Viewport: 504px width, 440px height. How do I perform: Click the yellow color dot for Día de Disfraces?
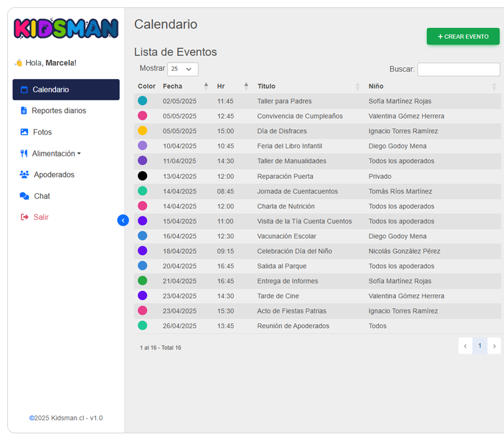pyautogui.click(x=142, y=130)
